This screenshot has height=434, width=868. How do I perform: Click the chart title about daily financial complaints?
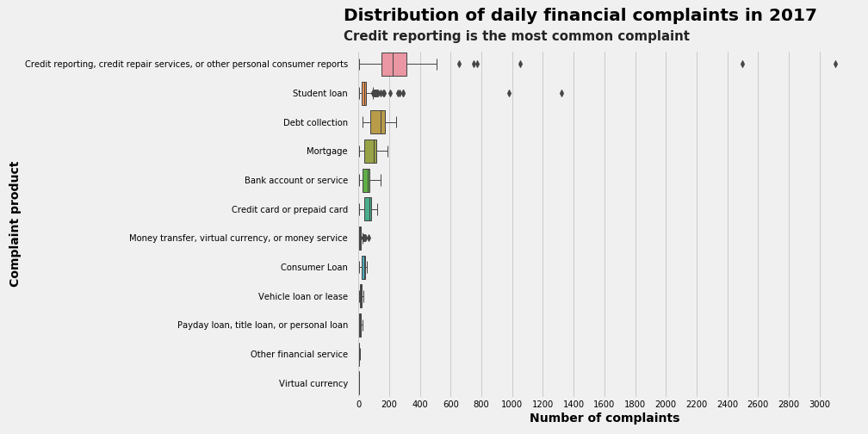click(x=580, y=15)
